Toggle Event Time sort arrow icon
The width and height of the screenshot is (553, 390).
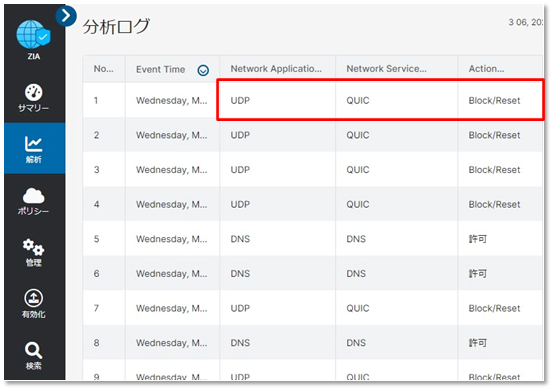coord(203,71)
